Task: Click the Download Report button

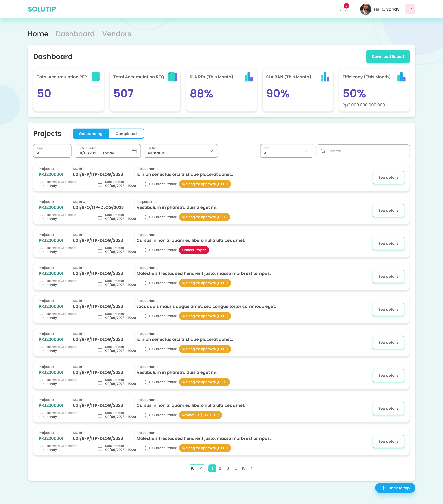Action: (388, 56)
